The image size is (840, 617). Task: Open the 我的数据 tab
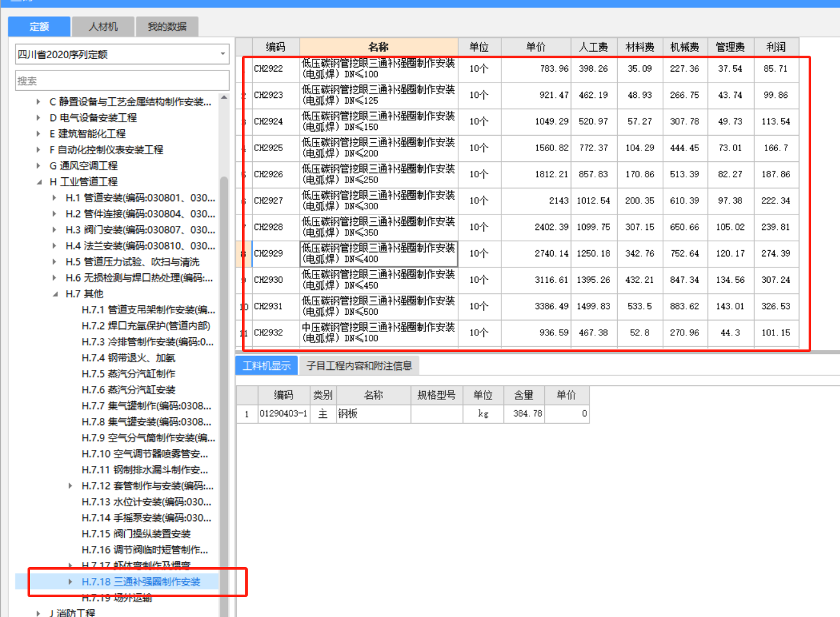click(167, 26)
